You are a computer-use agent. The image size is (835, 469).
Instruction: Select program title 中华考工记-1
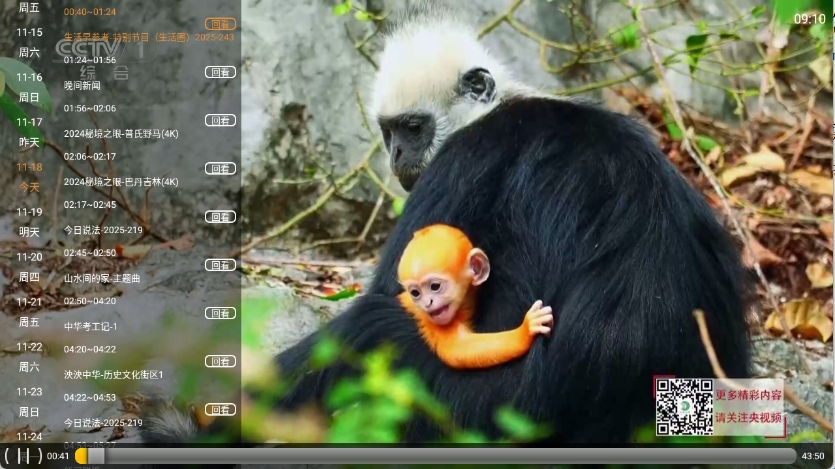91,326
